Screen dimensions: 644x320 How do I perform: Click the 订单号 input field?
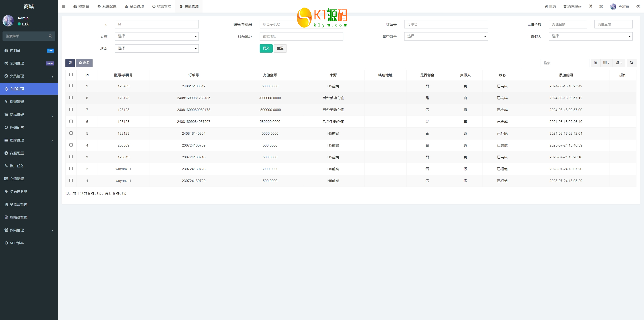446,24
